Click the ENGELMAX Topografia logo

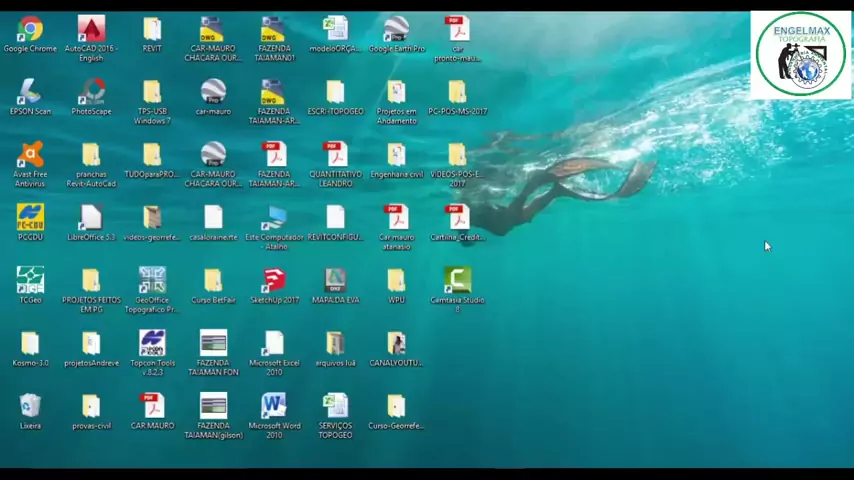click(801, 54)
